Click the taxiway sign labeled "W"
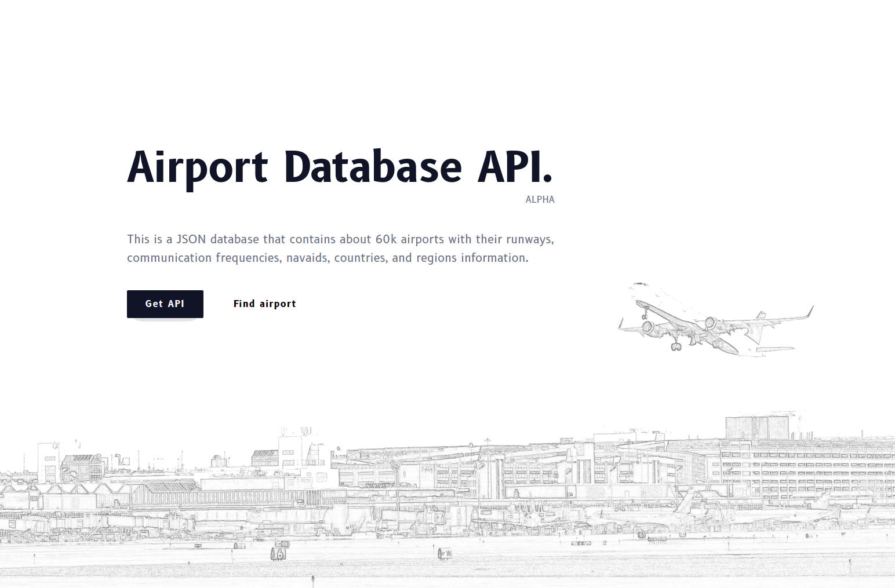Viewport: 895px width, 588px height. coord(446,553)
